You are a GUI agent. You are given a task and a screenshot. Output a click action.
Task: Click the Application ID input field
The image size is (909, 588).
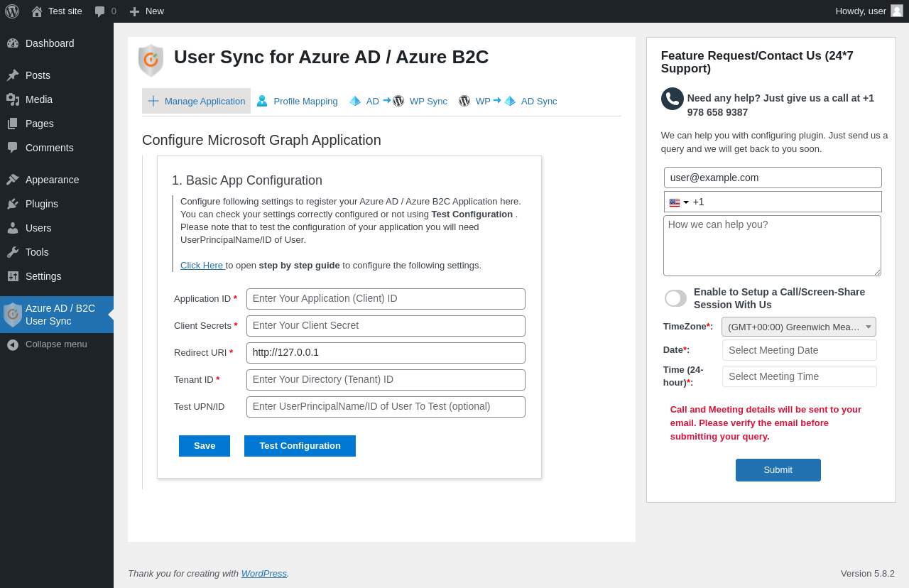[386, 299]
